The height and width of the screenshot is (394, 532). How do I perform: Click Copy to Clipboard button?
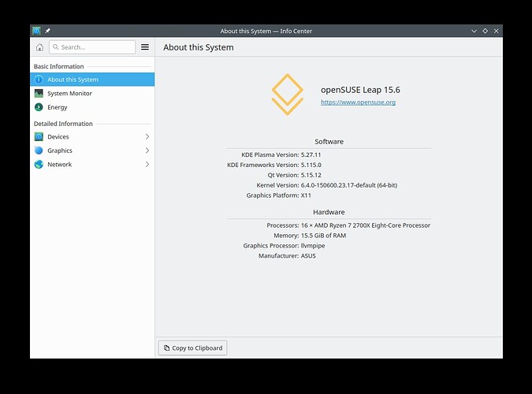coord(193,348)
